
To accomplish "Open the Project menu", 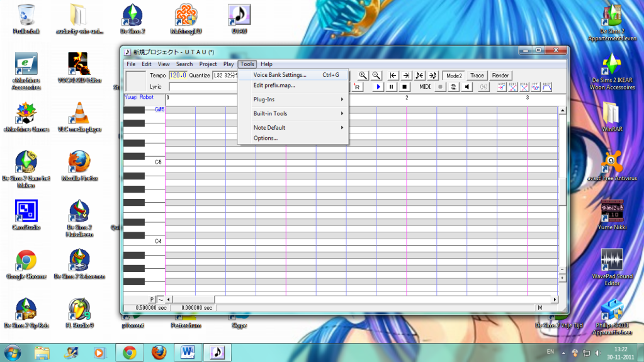I will 208,64.
